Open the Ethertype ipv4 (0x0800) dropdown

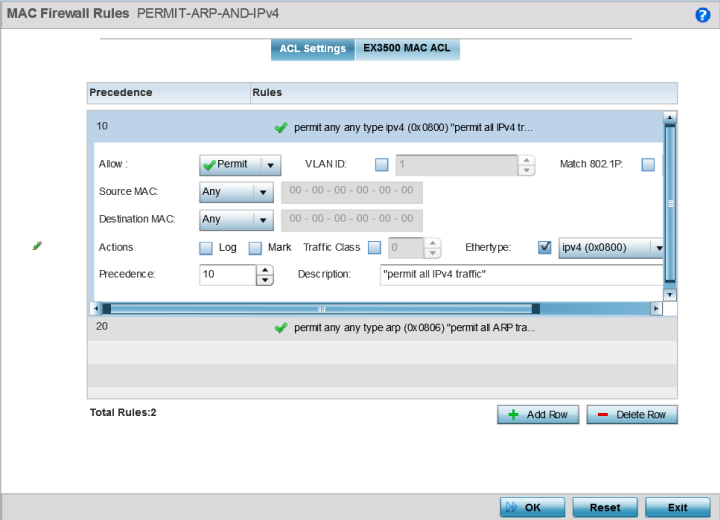tap(612, 248)
